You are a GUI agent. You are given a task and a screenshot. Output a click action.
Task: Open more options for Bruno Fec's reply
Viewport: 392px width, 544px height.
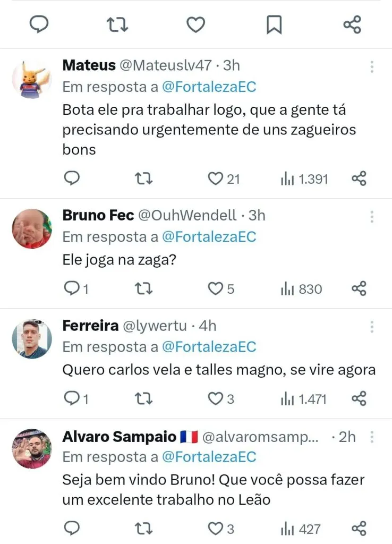click(372, 216)
